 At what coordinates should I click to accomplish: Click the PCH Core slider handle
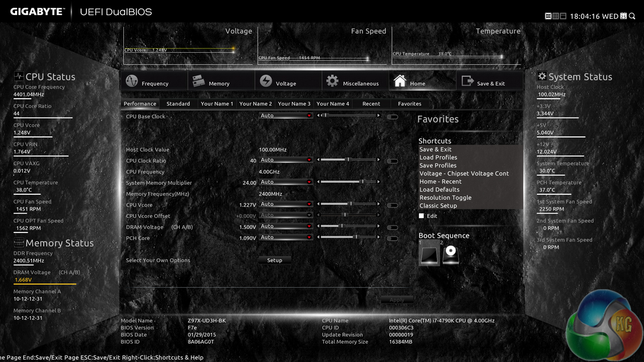pos(356,237)
